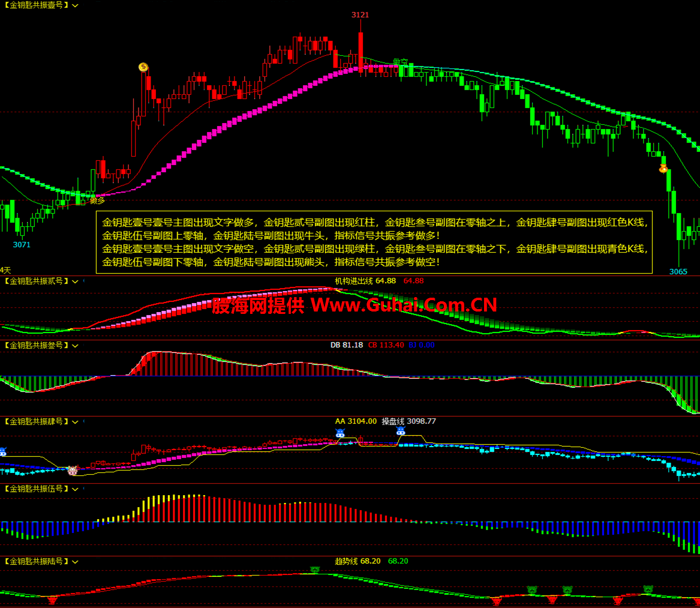
Task: Click the CB 113.40 readout
Action: (x=386, y=345)
